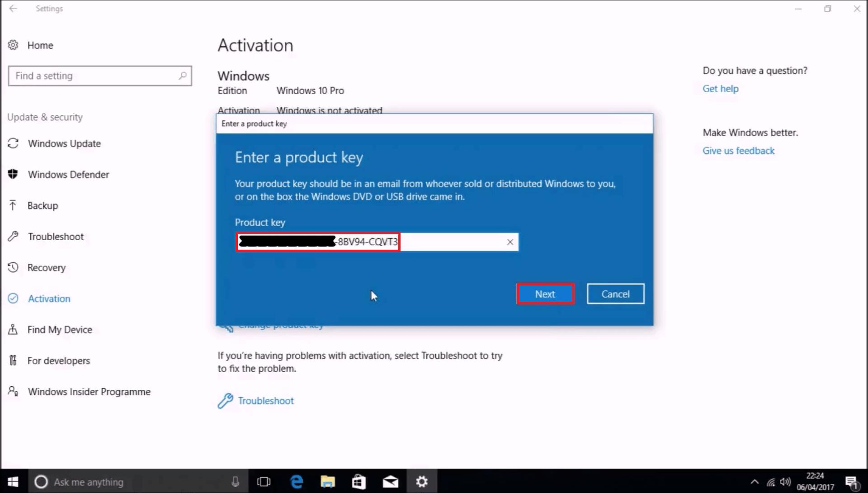Screen dimensions: 868x493
Task: Open Task View from the taskbar
Action: pos(264,481)
